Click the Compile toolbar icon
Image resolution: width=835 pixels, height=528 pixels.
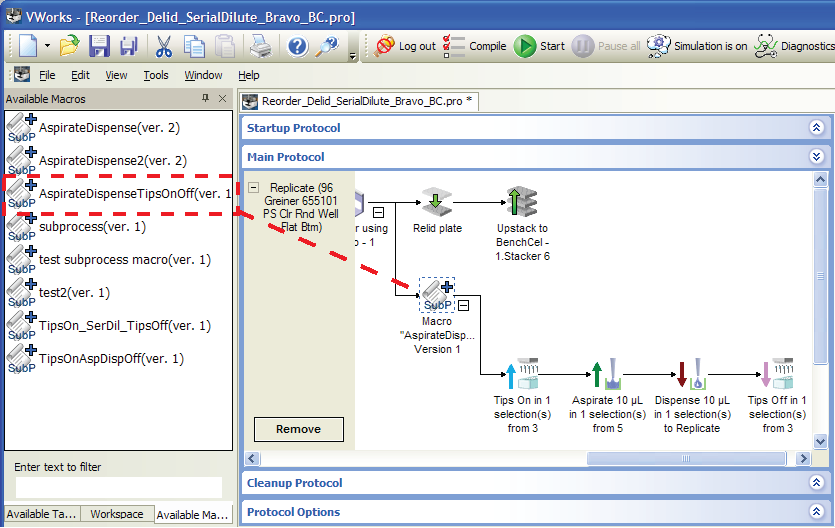(x=475, y=46)
